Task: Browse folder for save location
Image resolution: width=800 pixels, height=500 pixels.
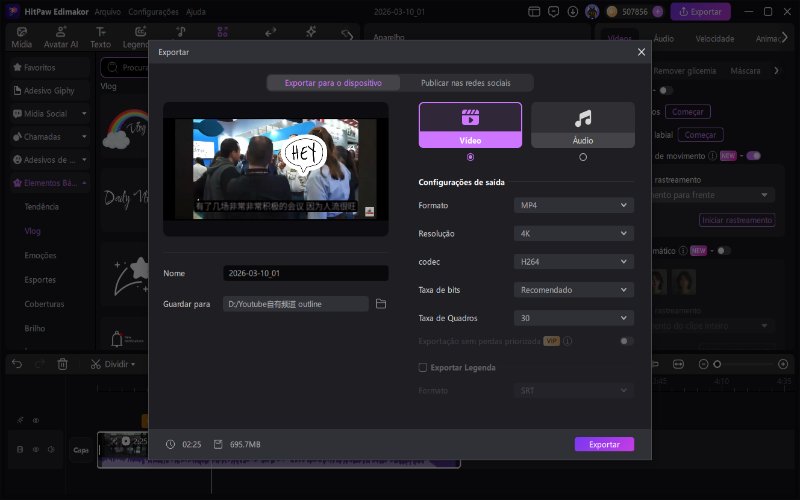Action: 381,304
